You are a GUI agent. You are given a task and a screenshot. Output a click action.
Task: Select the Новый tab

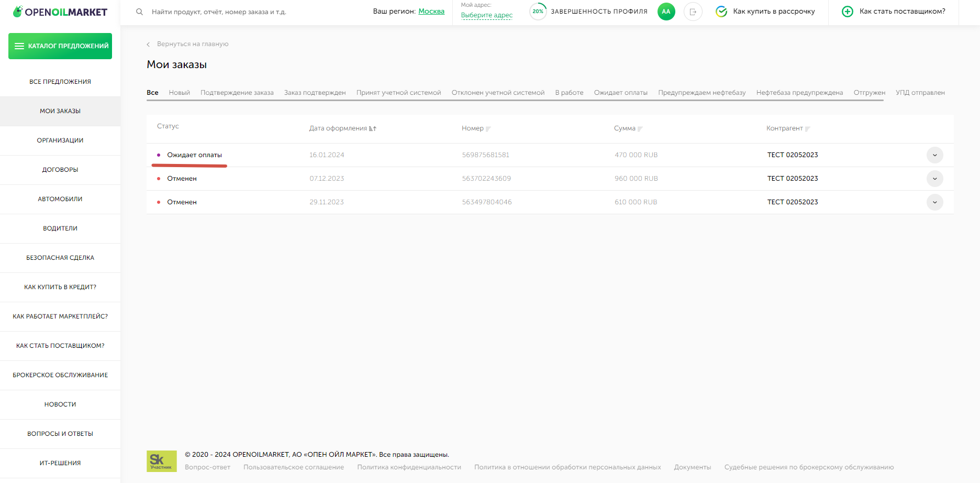click(179, 93)
